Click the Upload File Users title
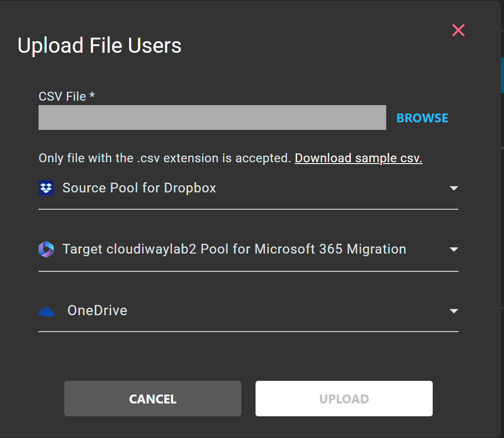Viewport: 504px width, 438px height. (99, 46)
